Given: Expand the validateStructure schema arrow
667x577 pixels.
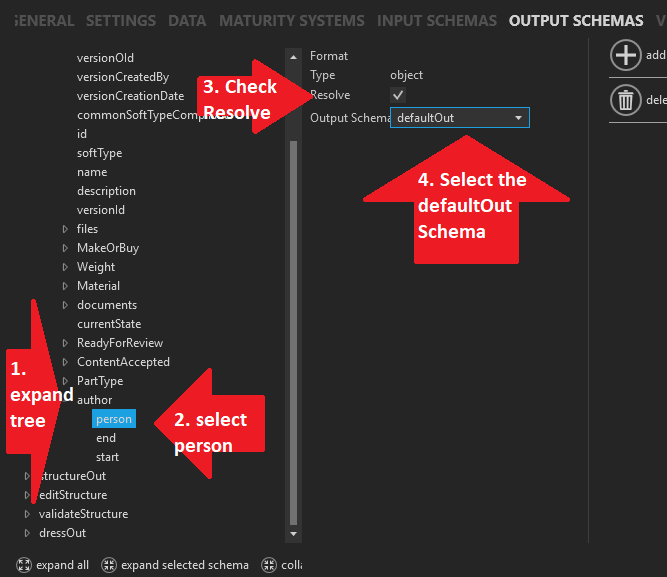Looking at the screenshot, I should [27, 514].
